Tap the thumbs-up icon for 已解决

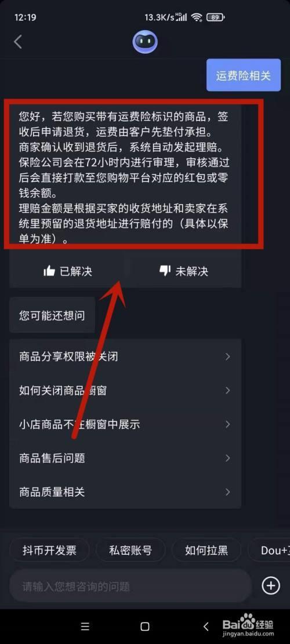[x=49, y=271]
